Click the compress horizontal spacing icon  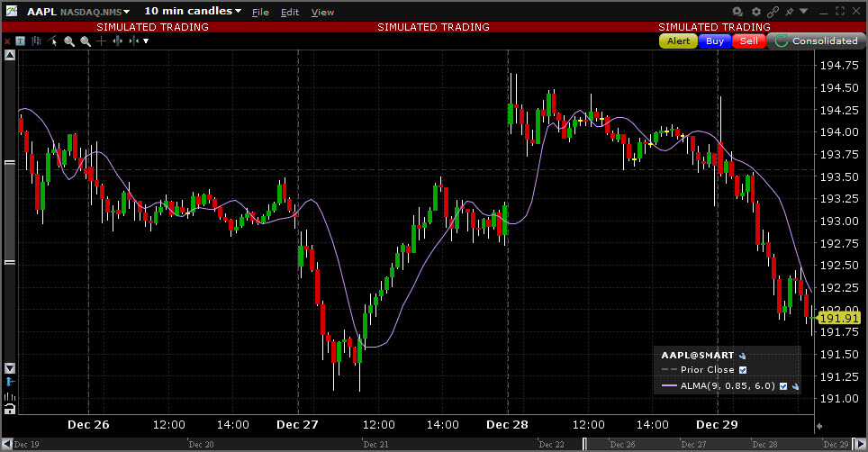tap(133, 41)
